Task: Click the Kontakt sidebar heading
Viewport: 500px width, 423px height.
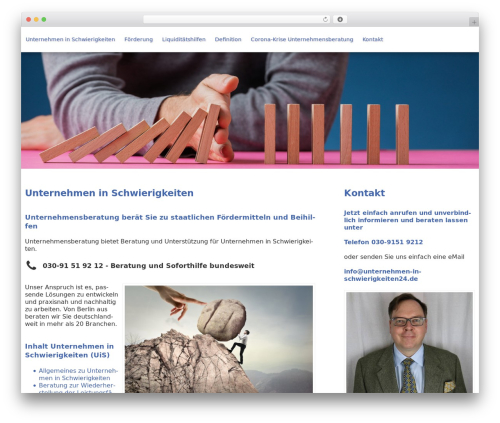Action: click(x=364, y=193)
